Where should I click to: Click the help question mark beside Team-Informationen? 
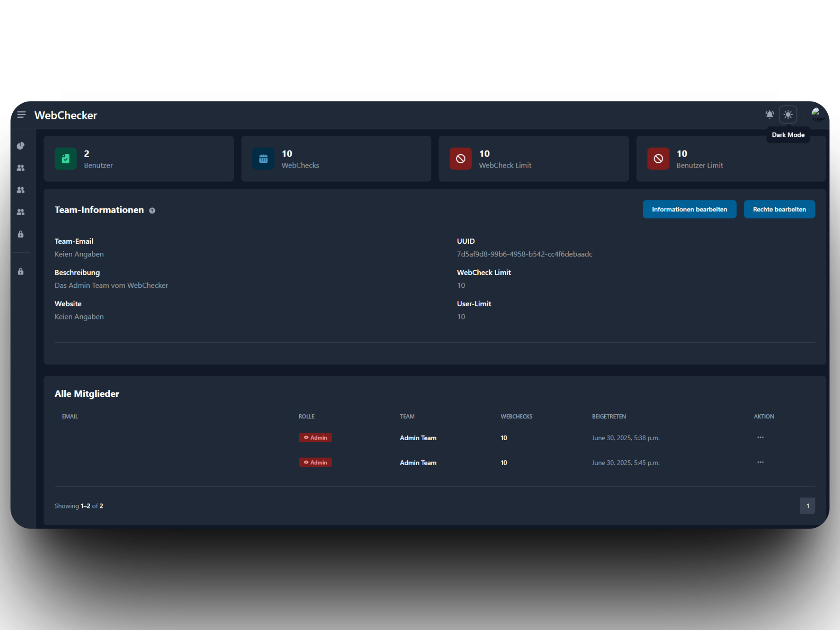tap(152, 210)
